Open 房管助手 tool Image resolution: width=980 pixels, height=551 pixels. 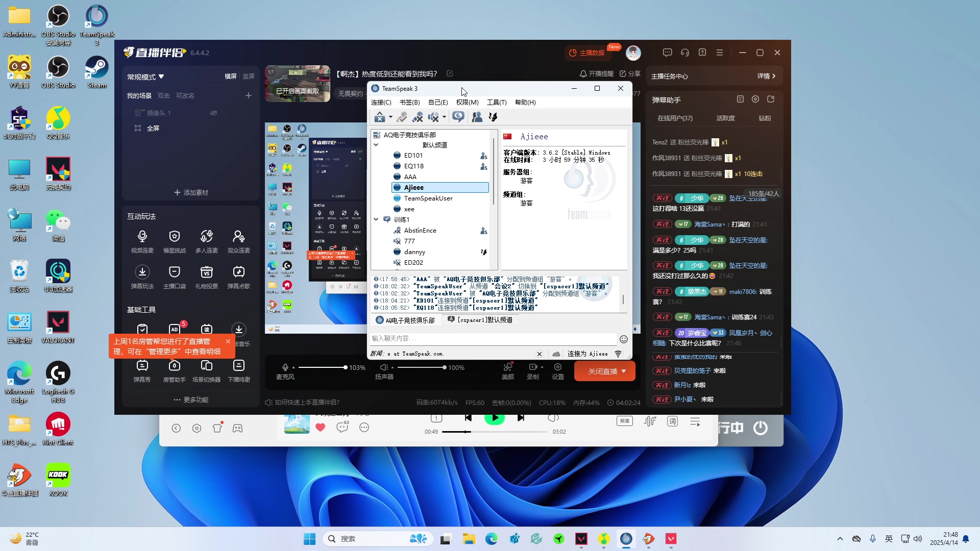[175, 371]
